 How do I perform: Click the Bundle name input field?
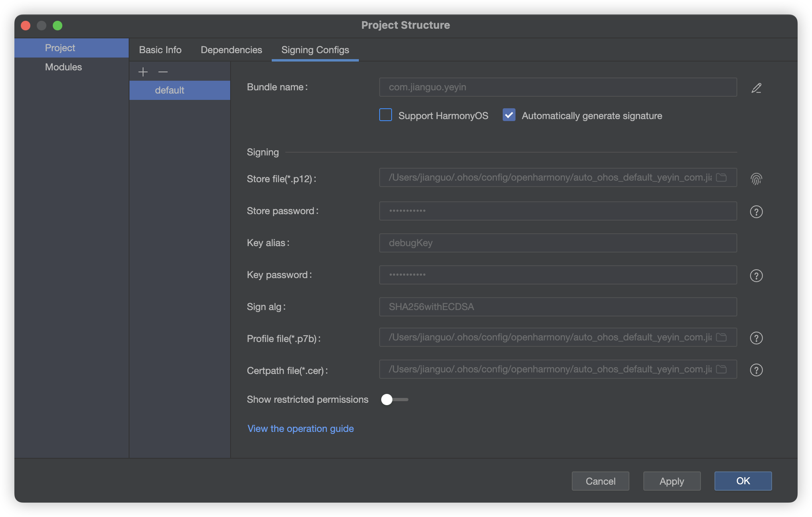point(557,87)
